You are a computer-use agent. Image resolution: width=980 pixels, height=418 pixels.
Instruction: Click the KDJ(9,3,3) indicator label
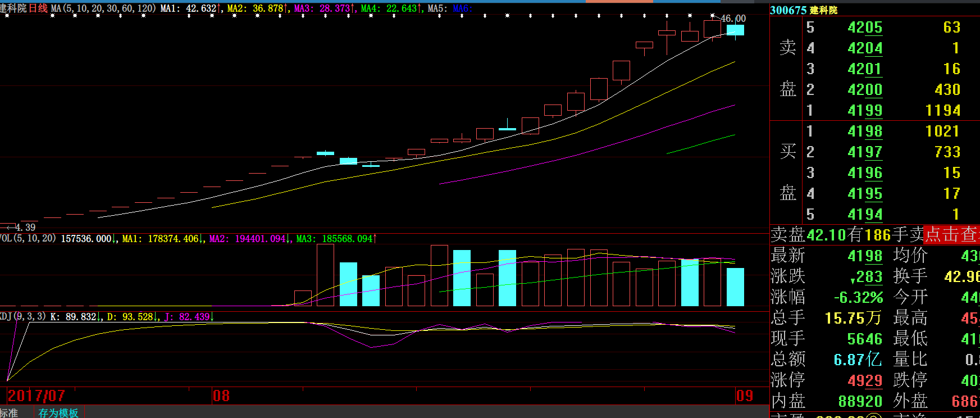point(23,316)
